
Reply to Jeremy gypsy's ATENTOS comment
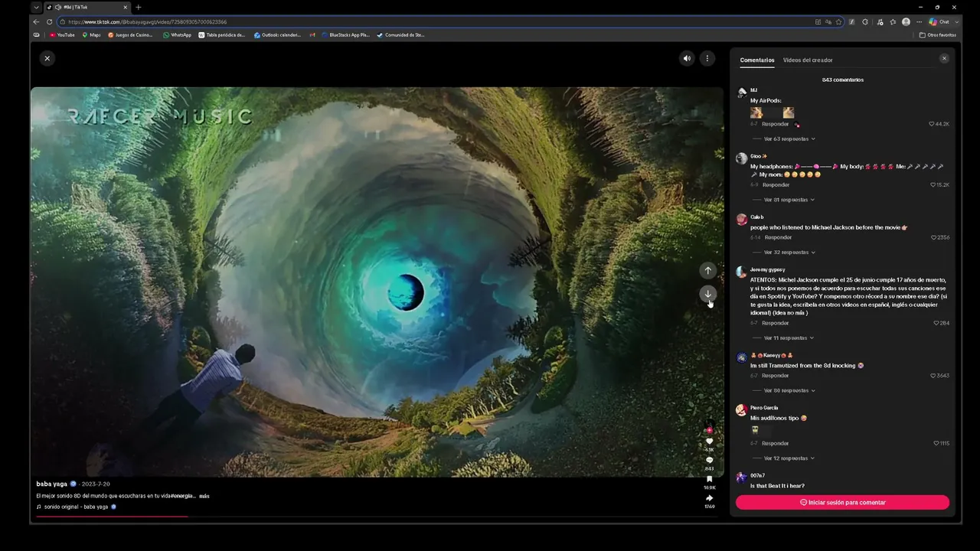[775, 323]
